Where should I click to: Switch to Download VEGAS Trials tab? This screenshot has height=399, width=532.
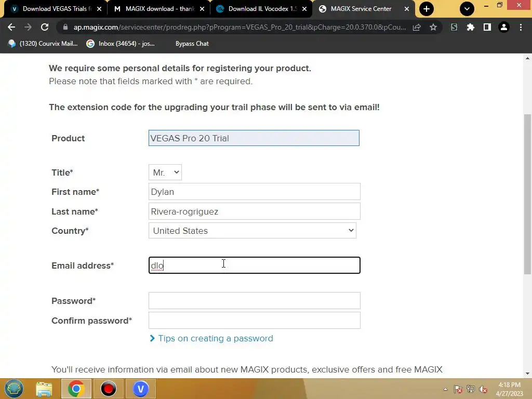pyautogui.click(x=55, y=9)
